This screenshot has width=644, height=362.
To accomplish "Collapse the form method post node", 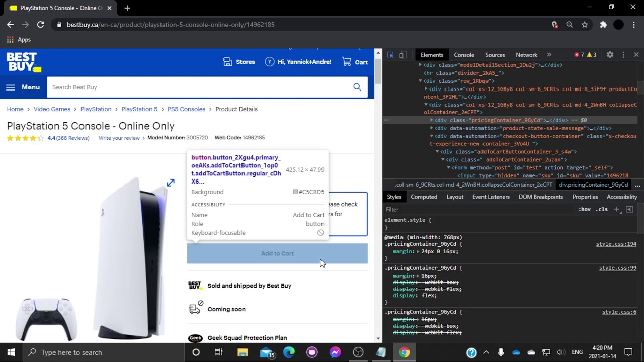I will 448,167.
